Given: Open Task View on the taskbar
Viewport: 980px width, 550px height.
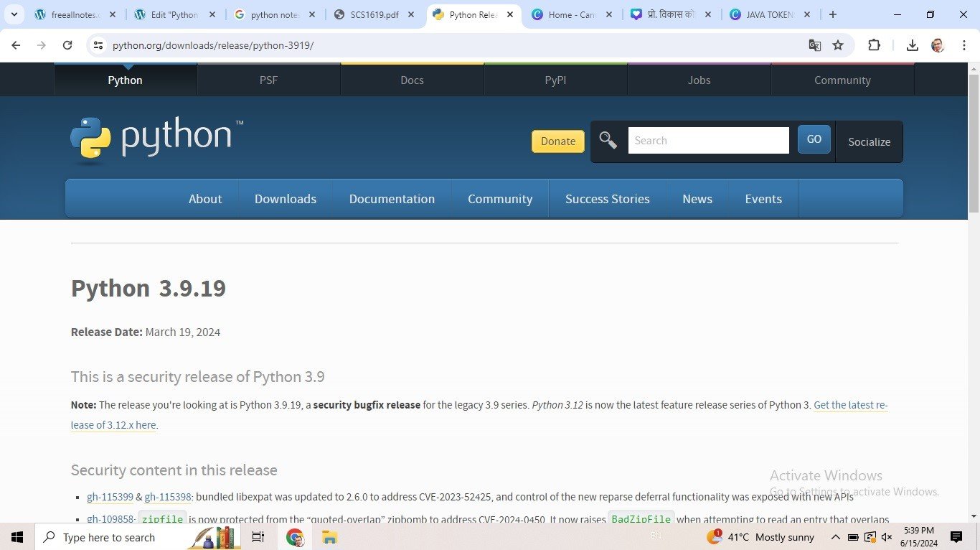Looking at the screenshot, I should click(258, 537).
